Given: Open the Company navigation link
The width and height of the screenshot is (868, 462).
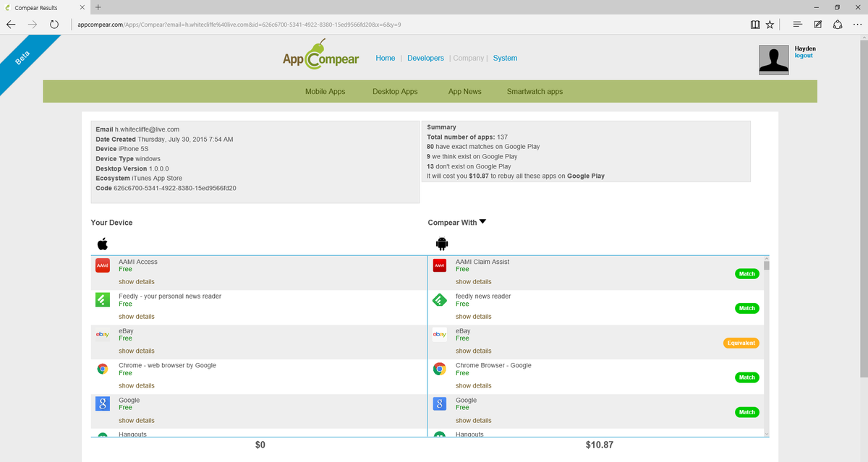Looking at the screenshot, I should click(x=468, y=58).
